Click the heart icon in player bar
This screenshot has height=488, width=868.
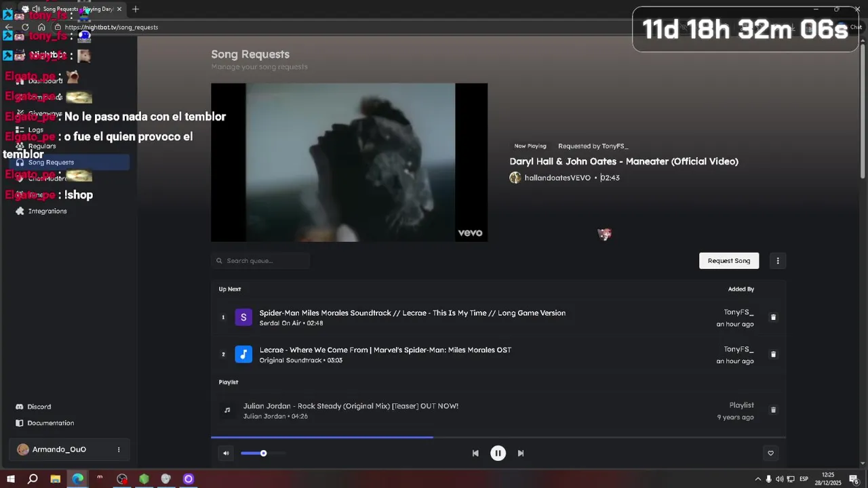770,453
